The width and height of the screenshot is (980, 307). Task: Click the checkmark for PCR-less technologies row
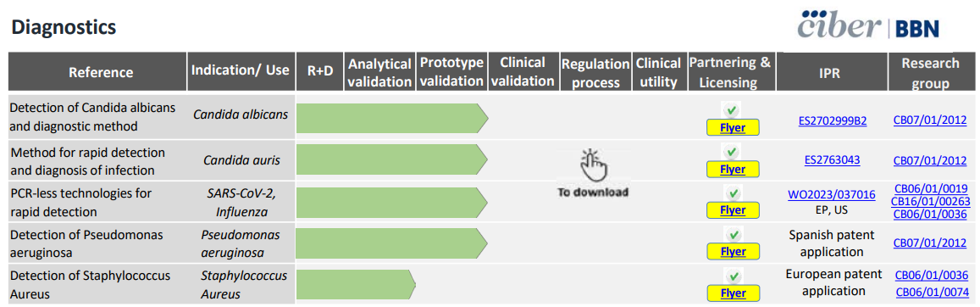point(732,193)
